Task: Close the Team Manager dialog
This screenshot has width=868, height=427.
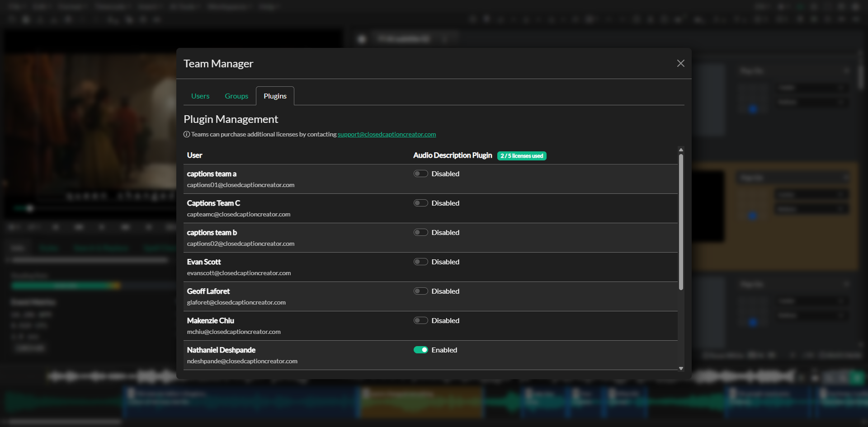Action: (x=681, y=63)
